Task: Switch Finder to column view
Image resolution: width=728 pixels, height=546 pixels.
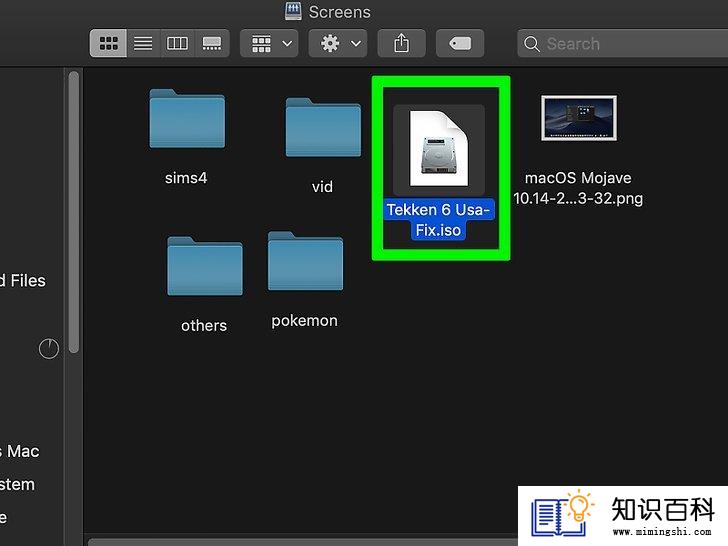Action: 177,44
